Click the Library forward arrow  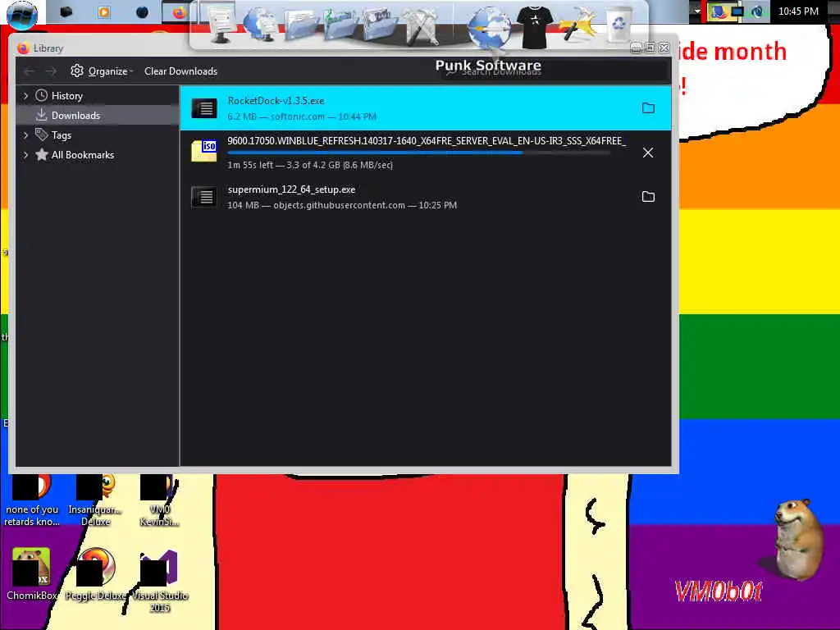51,71
